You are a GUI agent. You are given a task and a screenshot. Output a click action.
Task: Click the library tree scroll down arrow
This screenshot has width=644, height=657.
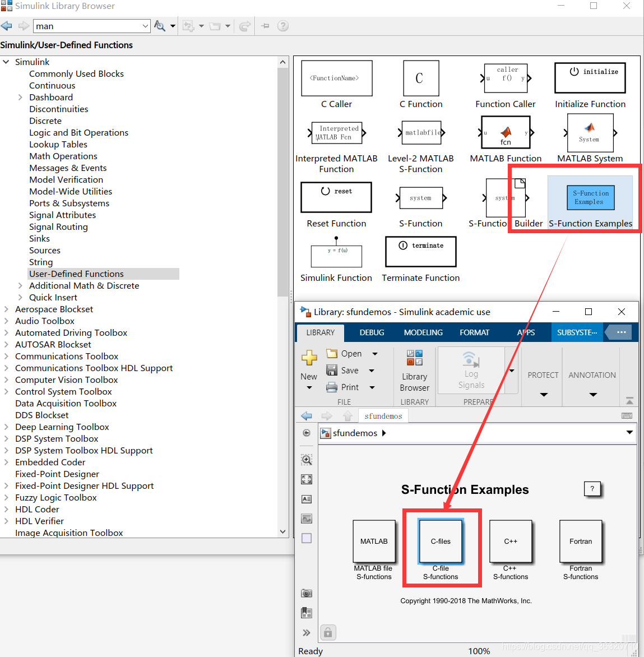(x=283, y=532)
